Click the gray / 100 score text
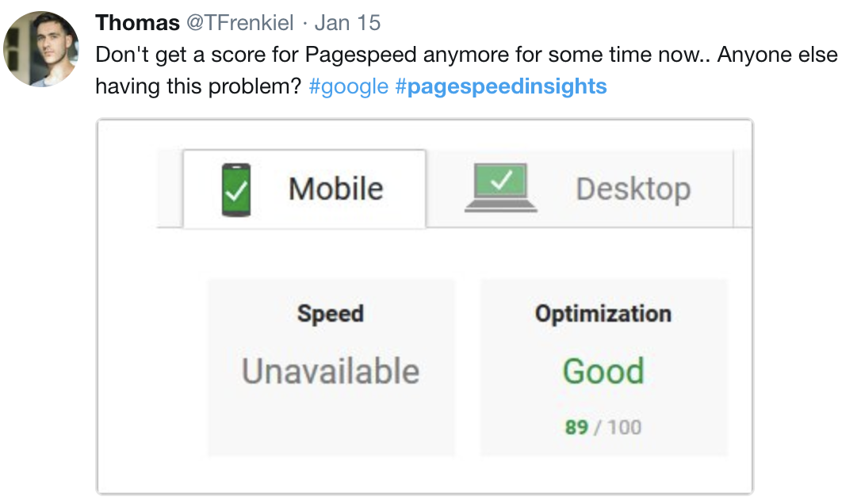The width and height of the screenshot is (861, 504). [617, 427]
